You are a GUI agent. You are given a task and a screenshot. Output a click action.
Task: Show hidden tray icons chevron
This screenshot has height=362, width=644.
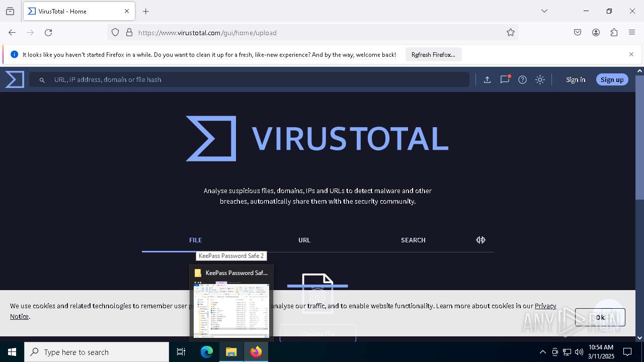click(542, 352)
